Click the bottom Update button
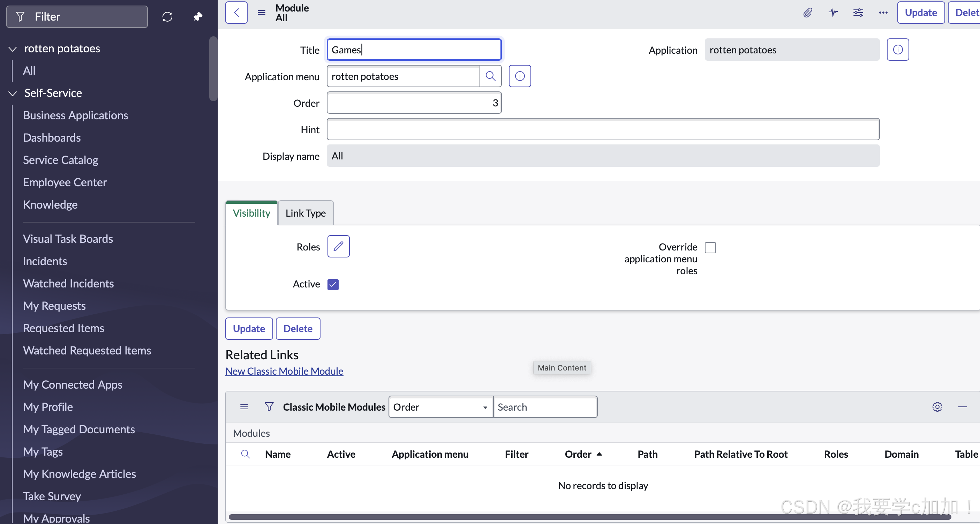980x524 pixels. pos(249,328)
